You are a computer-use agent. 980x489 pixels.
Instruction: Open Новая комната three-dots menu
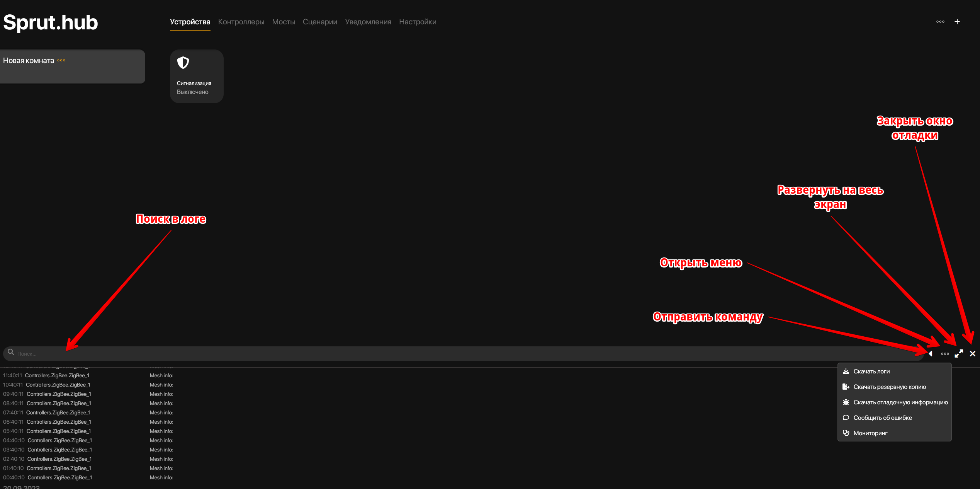61,61
